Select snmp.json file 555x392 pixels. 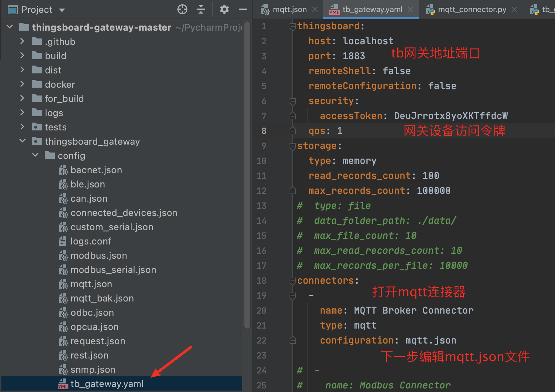tap(93, 370)
